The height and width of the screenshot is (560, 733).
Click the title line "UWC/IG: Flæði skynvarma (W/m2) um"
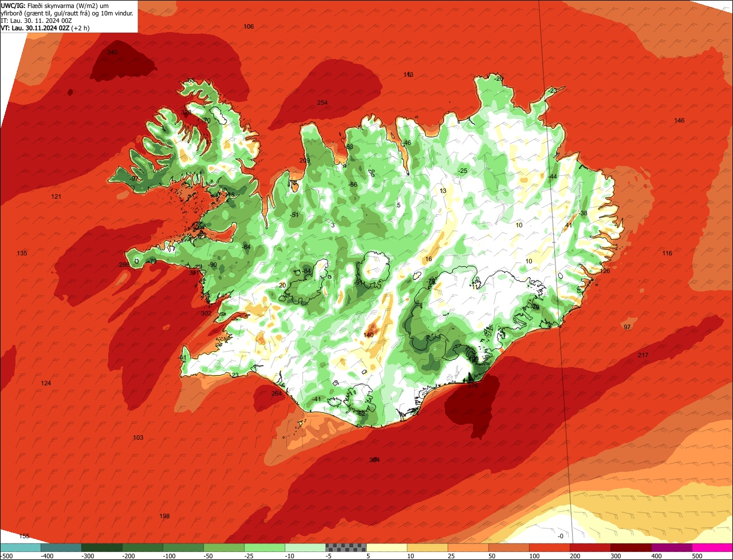[x=56, y=5]
